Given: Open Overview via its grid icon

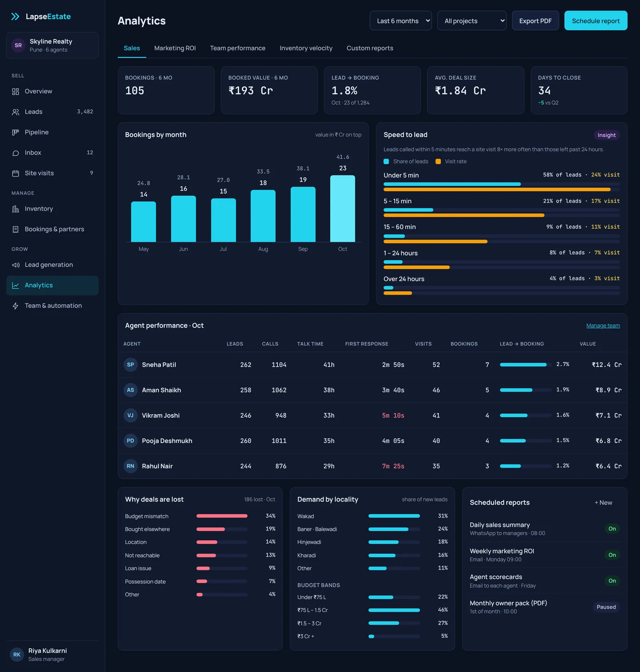Looking at the screenshot, I should pyautogui.click(x=16, y=92).
